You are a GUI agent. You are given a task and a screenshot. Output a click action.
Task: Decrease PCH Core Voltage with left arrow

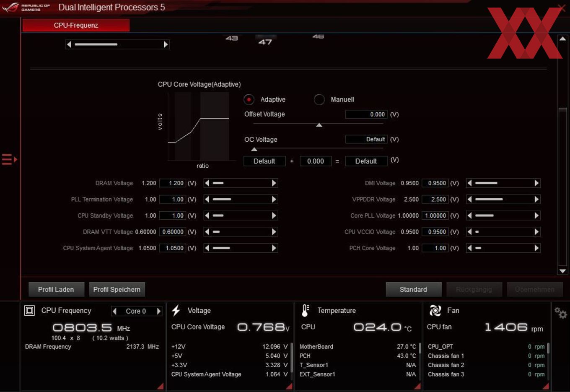(x=469, y=248)
